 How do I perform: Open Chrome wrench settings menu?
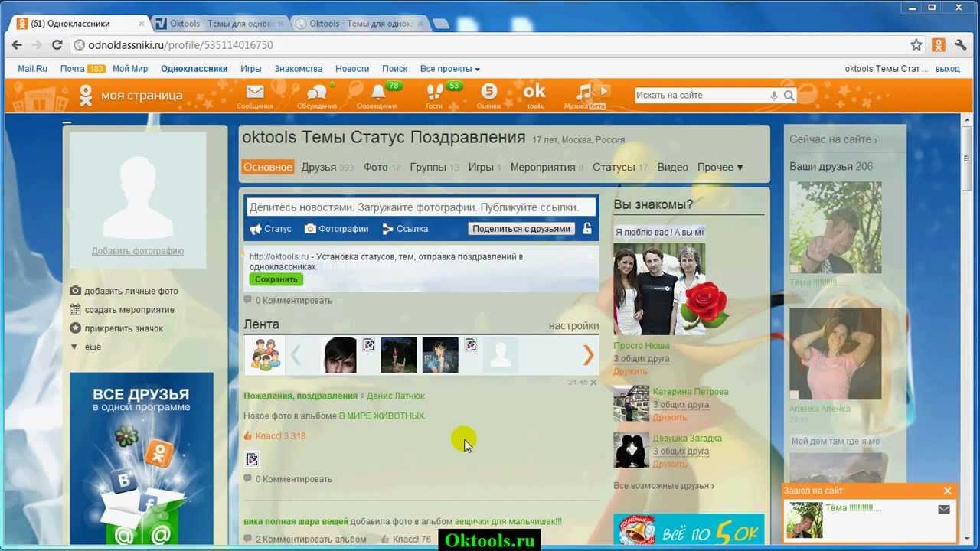[961, 45]
